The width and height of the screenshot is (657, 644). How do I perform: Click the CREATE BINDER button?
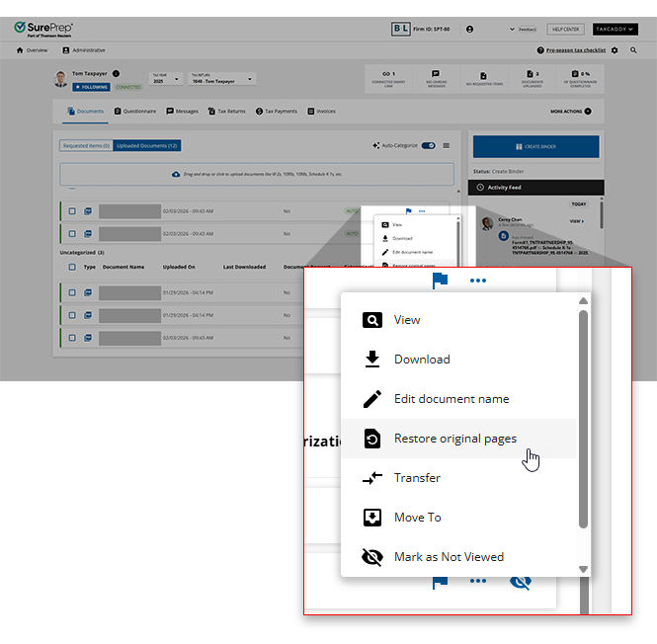tap(535, 146)
